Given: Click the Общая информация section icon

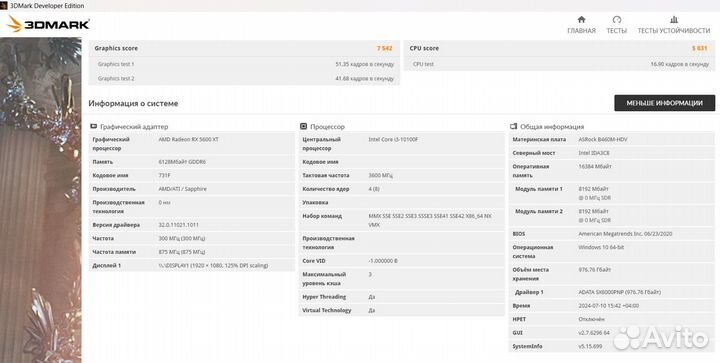Looking at the screenshot, I should [513, 126].
